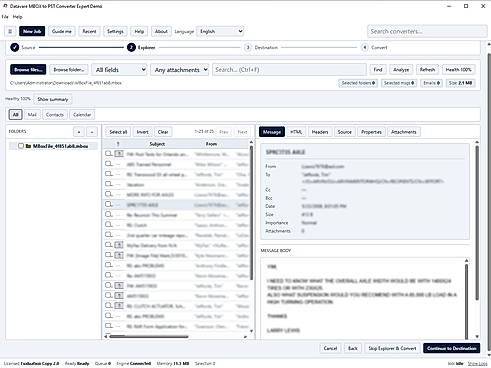
Task: Click attachment icon in RE: CLUTCH ACTUATOR row
Action: coord(119,306)
